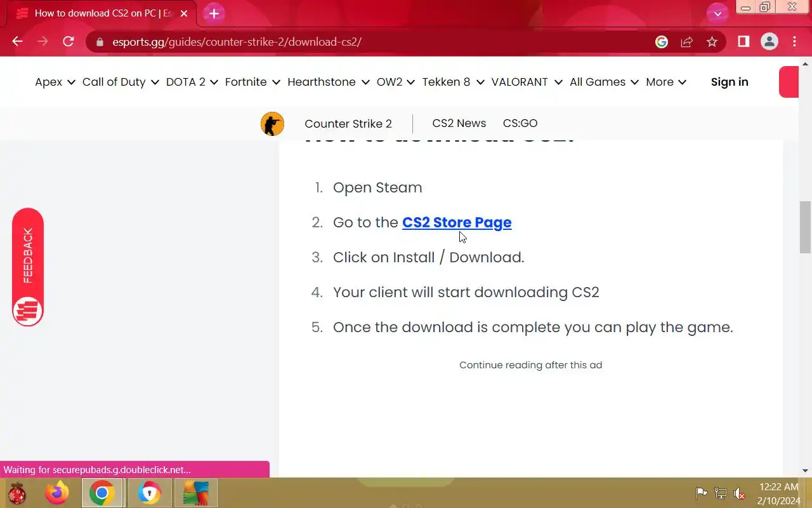Viewport: 812px width, 508px height.
Task: Click the muted volume tray icon
Action: point(740,493)
